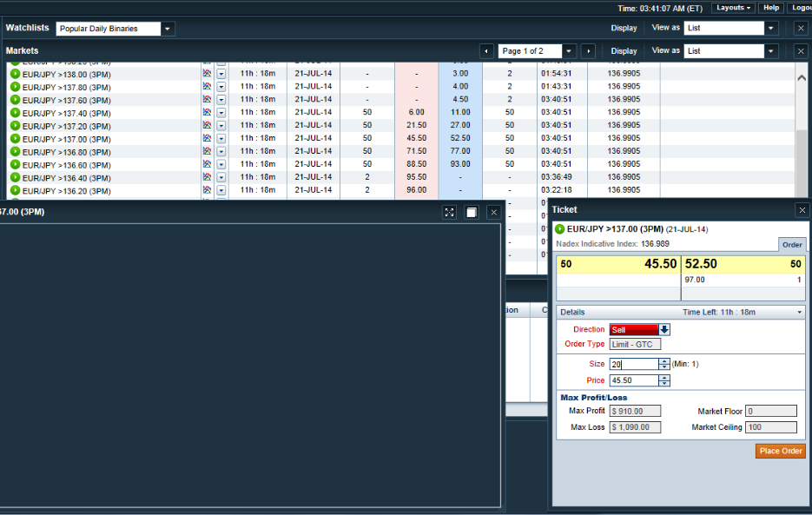Click Display in the Watchlists bar

624,28
